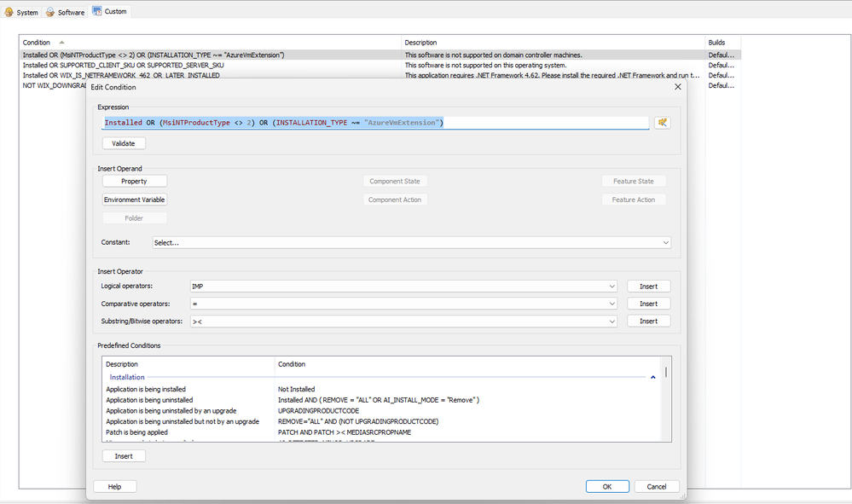852x504 pixels.
Task: Open the Logical operators dropdown
Action: (403, 287)
